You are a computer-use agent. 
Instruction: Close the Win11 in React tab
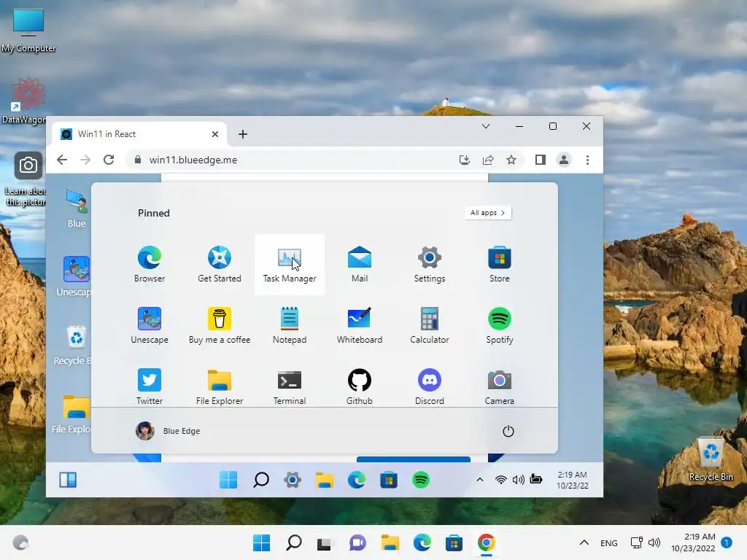click(x=215, y=134)
